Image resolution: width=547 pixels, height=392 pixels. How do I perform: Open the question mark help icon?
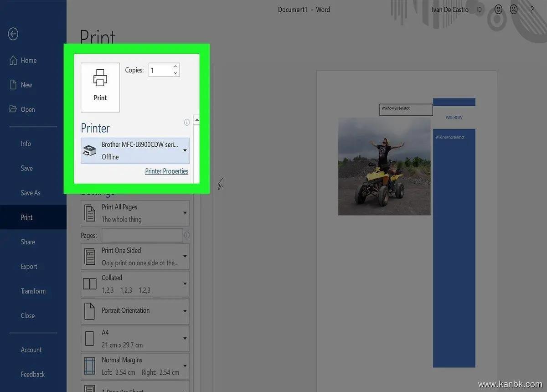pos(532,10)
